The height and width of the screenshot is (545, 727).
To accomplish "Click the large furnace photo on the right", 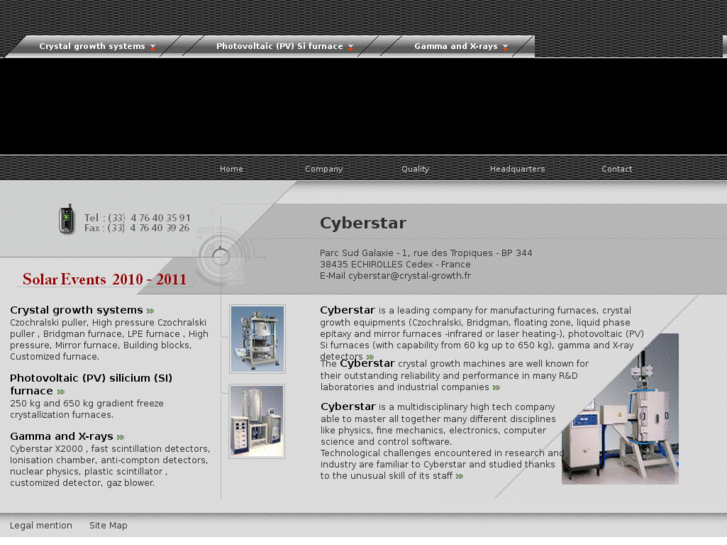I will (x=620, y=409).
